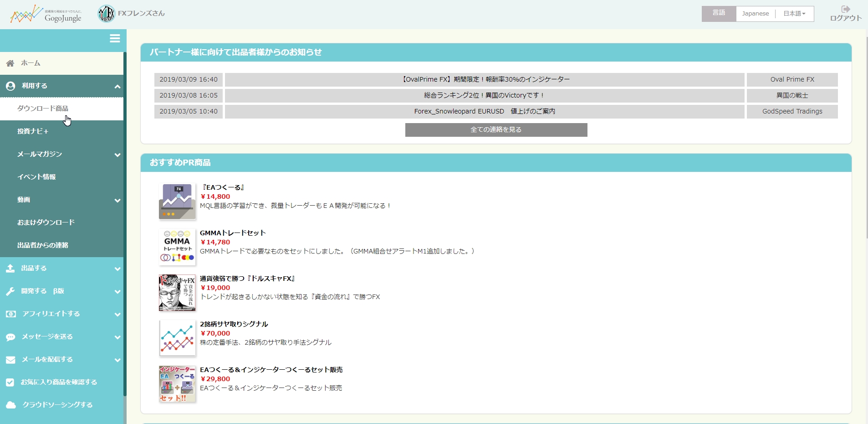Open the GMMAトレードセット product link
Image resolution: width=868 pixels, height=424 pixels.
(233, 233)
